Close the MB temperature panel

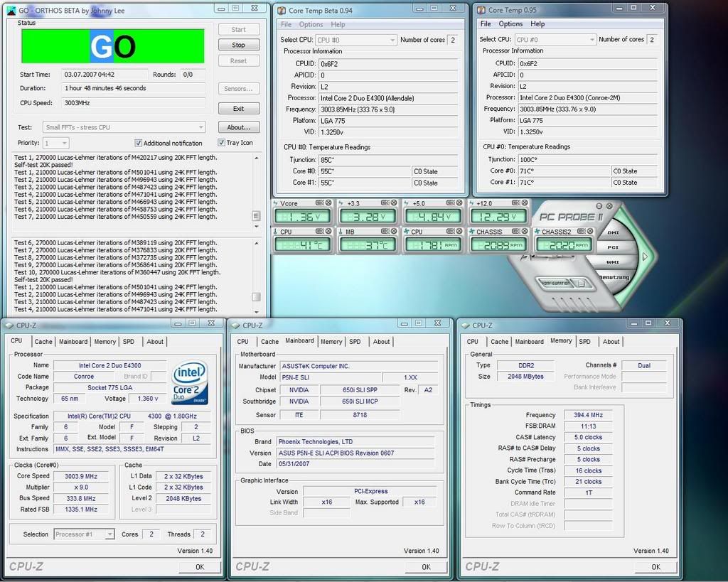[x=394, y=231]
